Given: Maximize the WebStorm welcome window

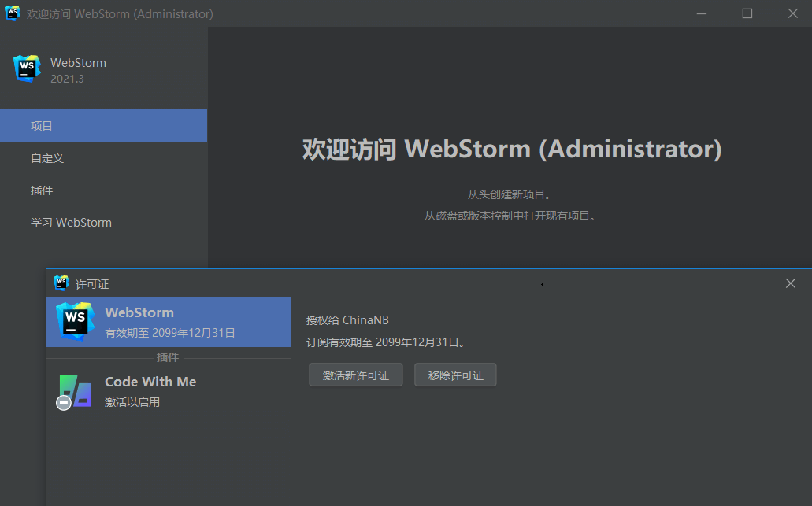Looking at the screenshot, I should point(747,13).
